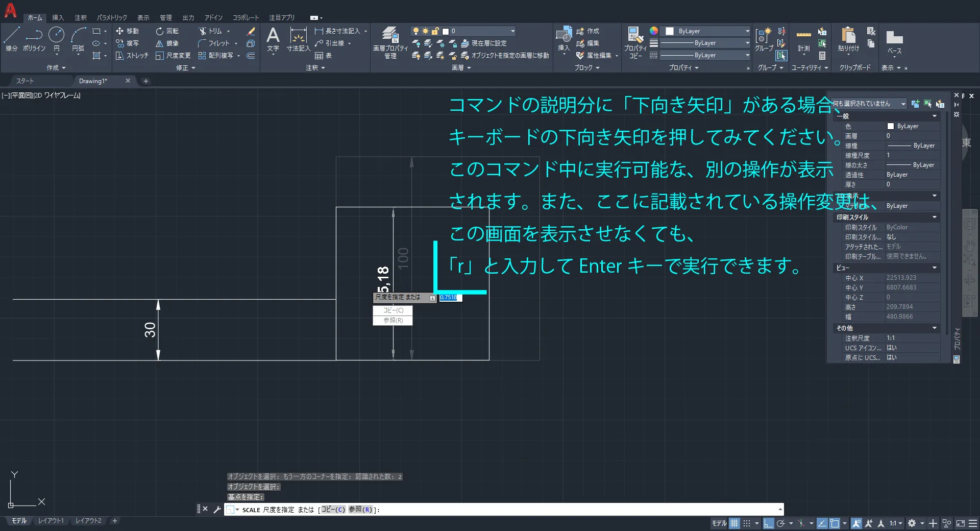980x531 pixels.
Task: Switch to the 注釈 ribbon tab
Action: tap(81, 18)
